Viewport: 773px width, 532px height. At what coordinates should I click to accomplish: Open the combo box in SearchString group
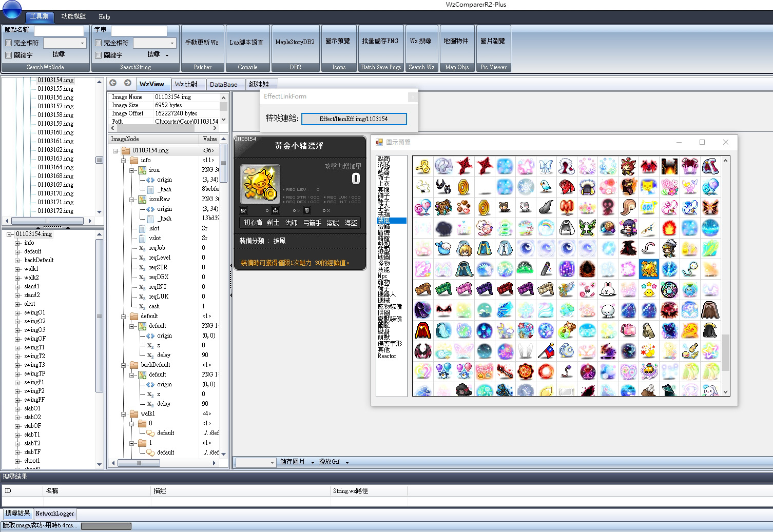(154, 43)
